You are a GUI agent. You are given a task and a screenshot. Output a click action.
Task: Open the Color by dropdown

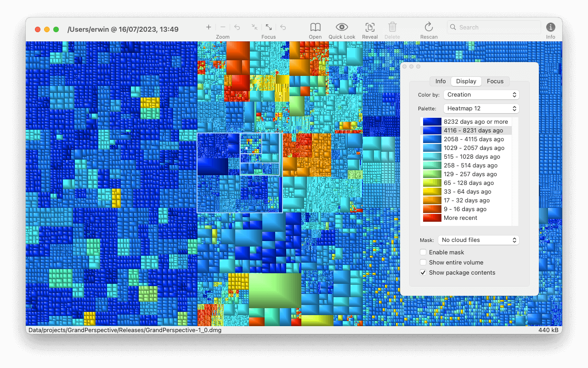[x=481, y=95]
